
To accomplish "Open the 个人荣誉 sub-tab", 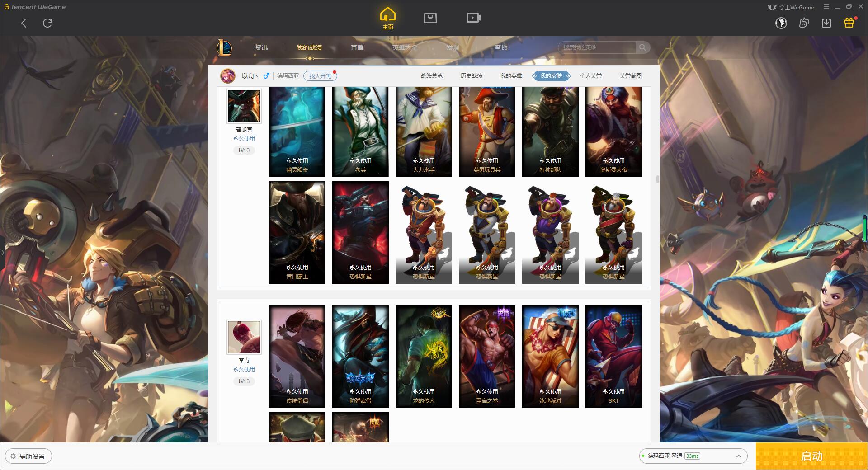I will [591, 76].
